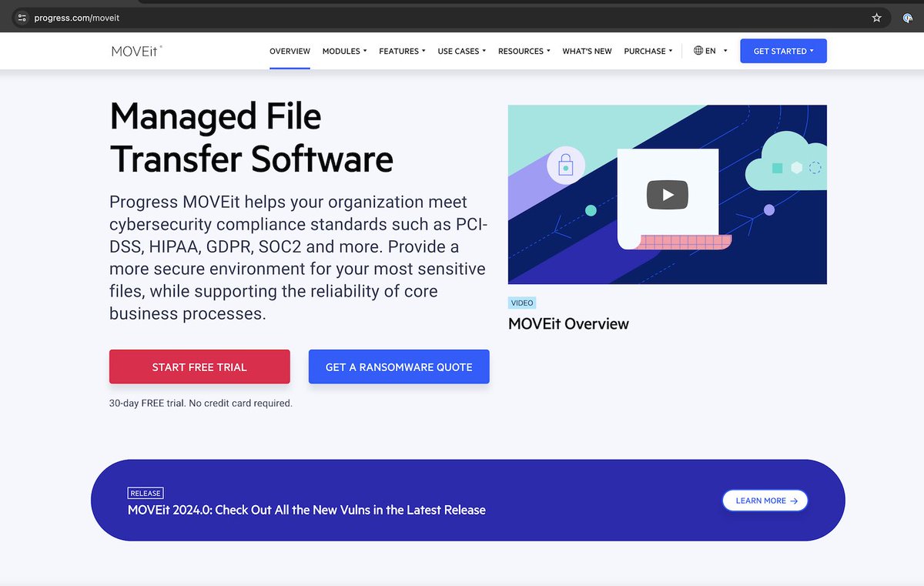Click the Learn More button
924x586 pixels.
765,501
